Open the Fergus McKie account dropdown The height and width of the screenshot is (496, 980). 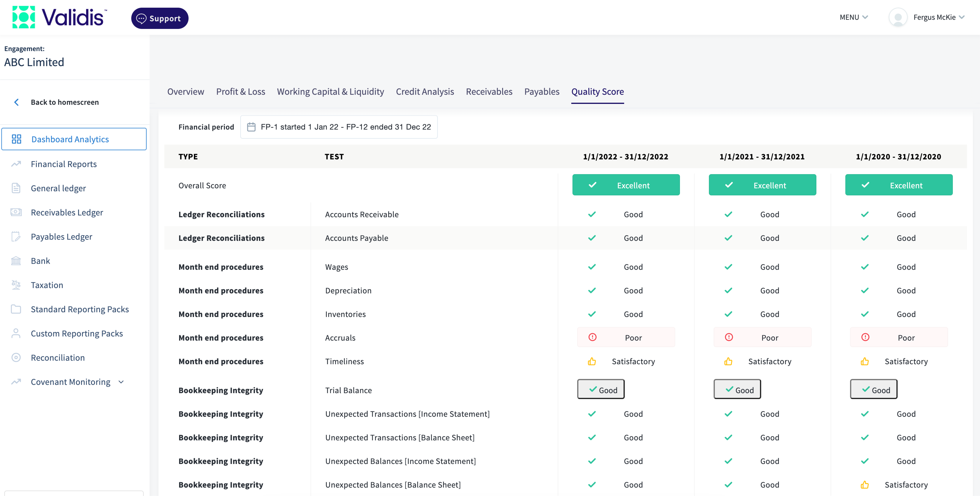click(x=939, y=17)
